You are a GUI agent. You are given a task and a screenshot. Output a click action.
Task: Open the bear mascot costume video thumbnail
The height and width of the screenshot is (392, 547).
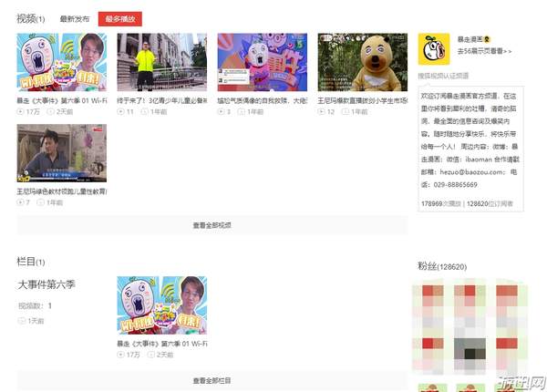coord(363,62)
